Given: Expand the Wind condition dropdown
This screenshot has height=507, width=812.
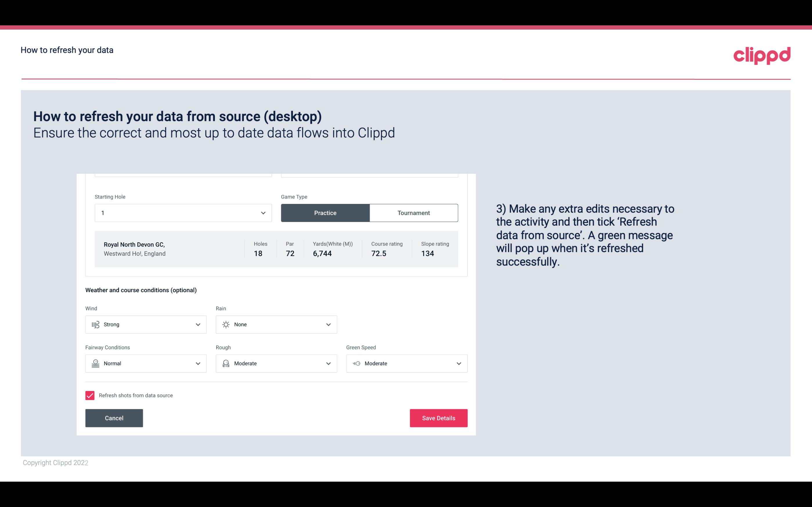Looking at the screenshot, I should (197, 324).
